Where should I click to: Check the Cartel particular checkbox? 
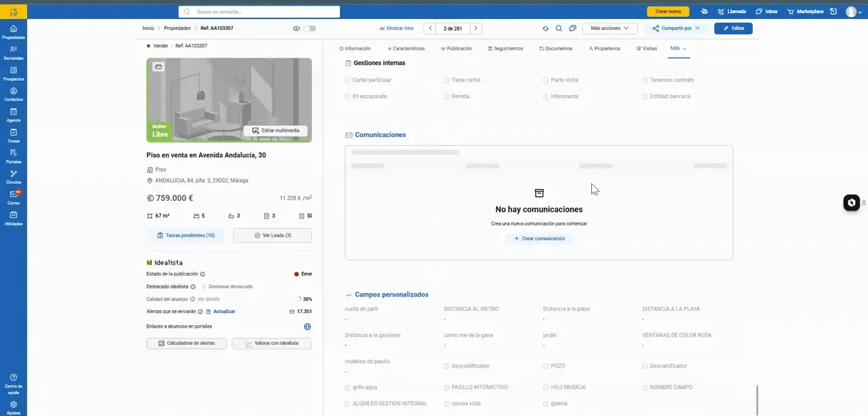[x=348, y=80]
